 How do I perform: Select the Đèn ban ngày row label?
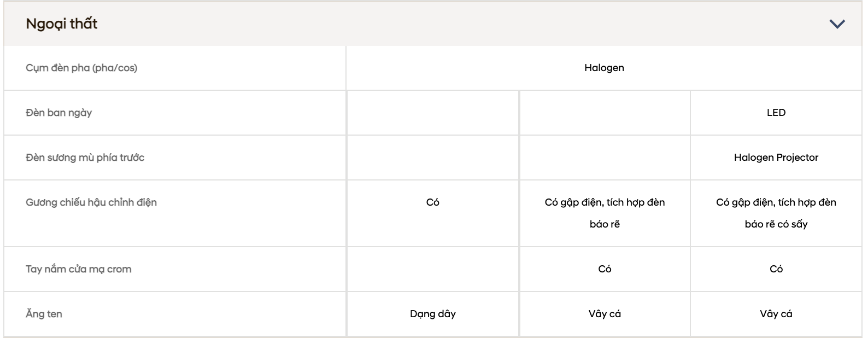click(59, 113)
